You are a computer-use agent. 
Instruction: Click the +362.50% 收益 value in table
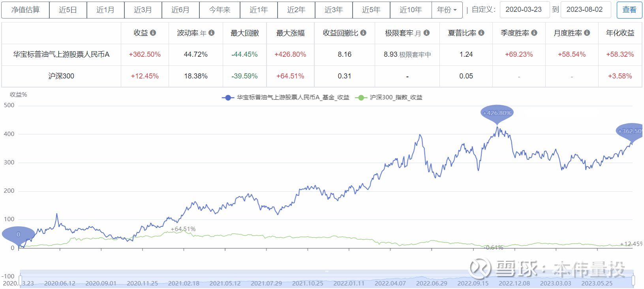[145, 54]
